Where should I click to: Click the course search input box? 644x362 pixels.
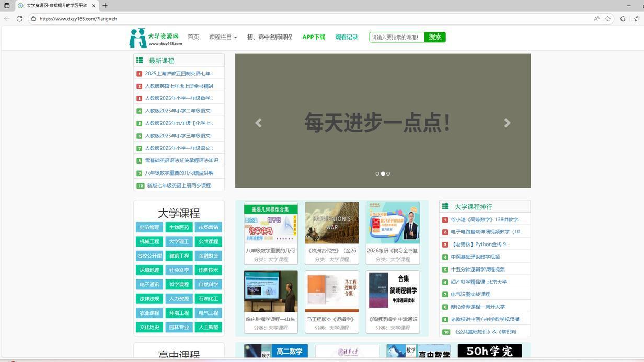pos(396,37)
